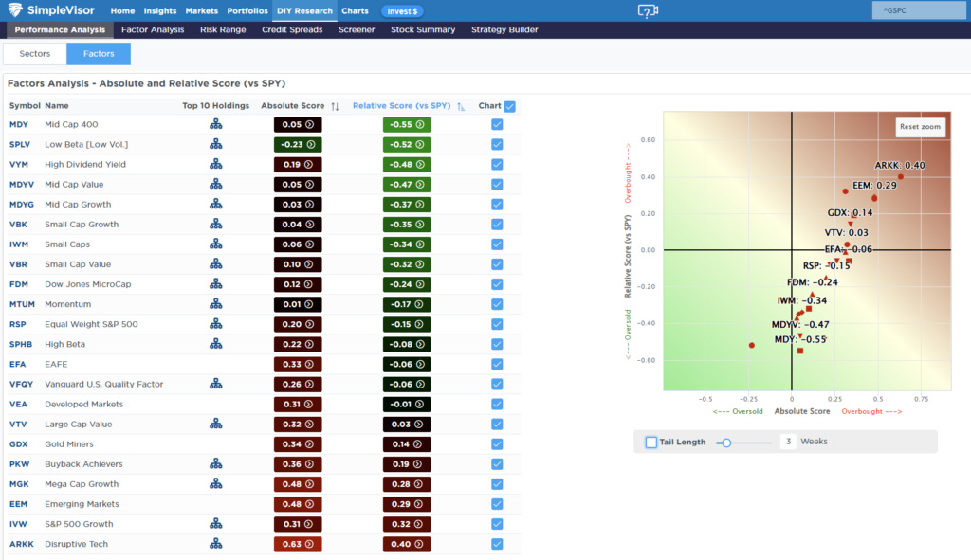The image size is (971, 560).
Task: Expand MDY absolute score 0.05 details
Action: 298,124
